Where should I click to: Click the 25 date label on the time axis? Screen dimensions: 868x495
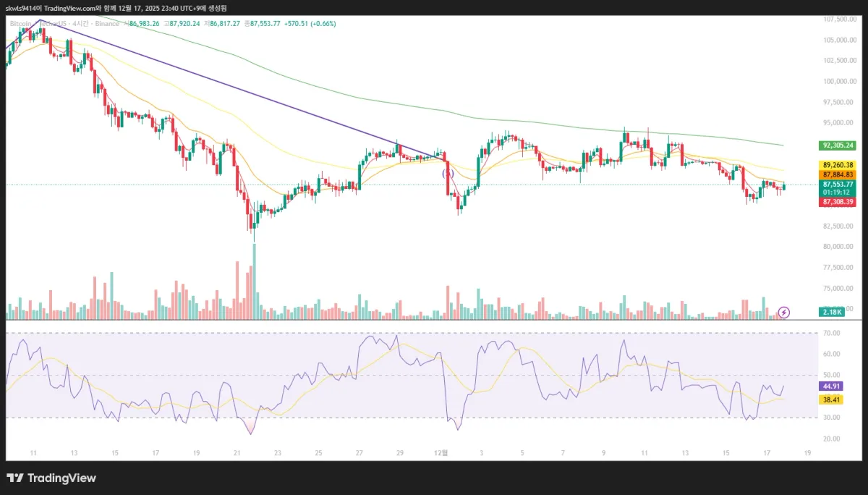[x=318, y=452]
